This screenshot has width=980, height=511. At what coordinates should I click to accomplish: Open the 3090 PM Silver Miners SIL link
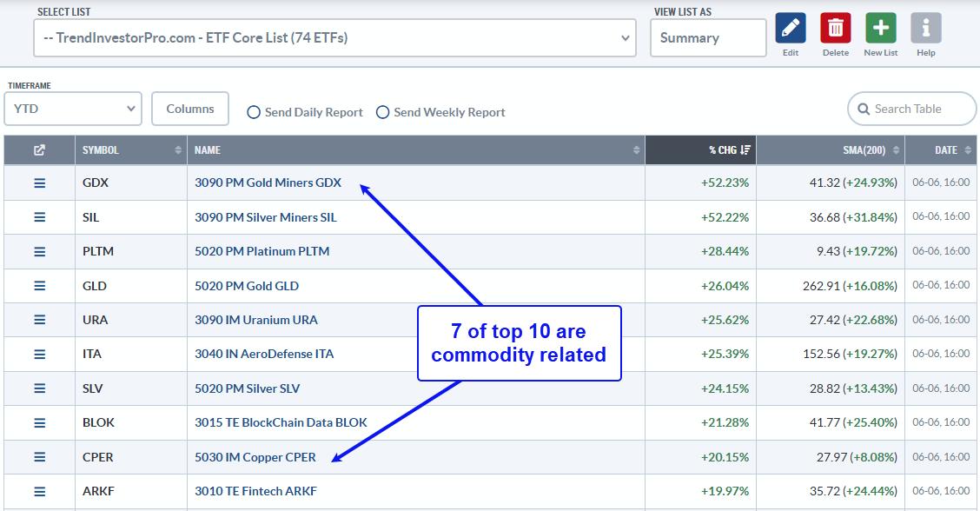pyautogui.click(x=265, y=217)
